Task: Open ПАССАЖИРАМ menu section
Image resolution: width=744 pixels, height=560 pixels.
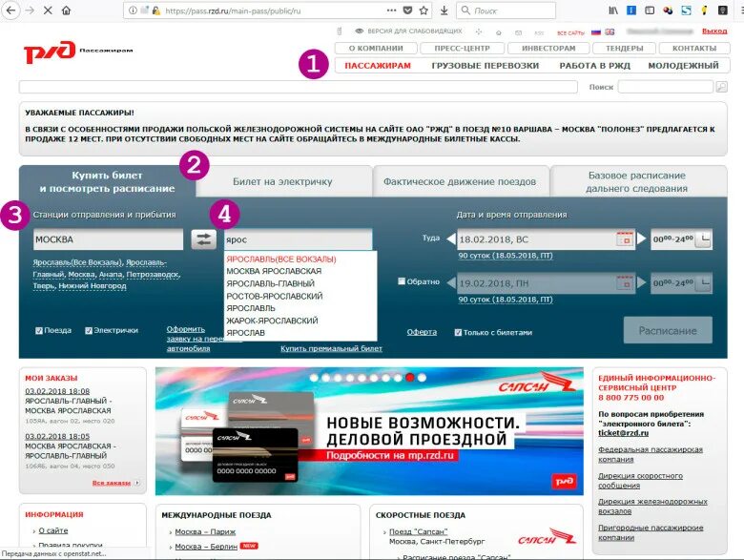Action: click(x=378, y=66)
